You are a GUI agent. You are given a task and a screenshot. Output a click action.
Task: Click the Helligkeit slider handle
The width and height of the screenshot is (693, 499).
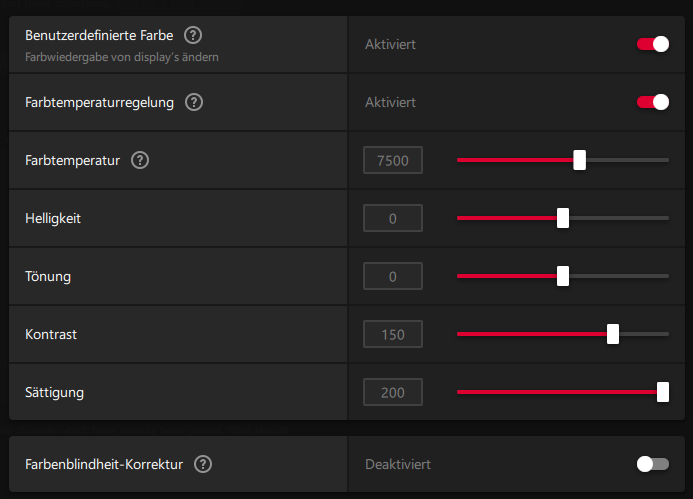click(563, 218)
